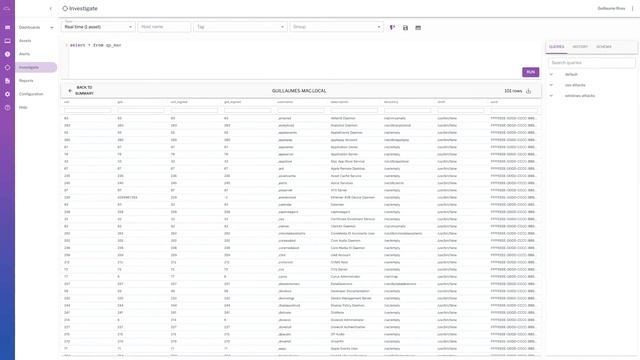This screenshot has height=360, width=640.
Task: Open the Reports document icon
Action: 7,81
